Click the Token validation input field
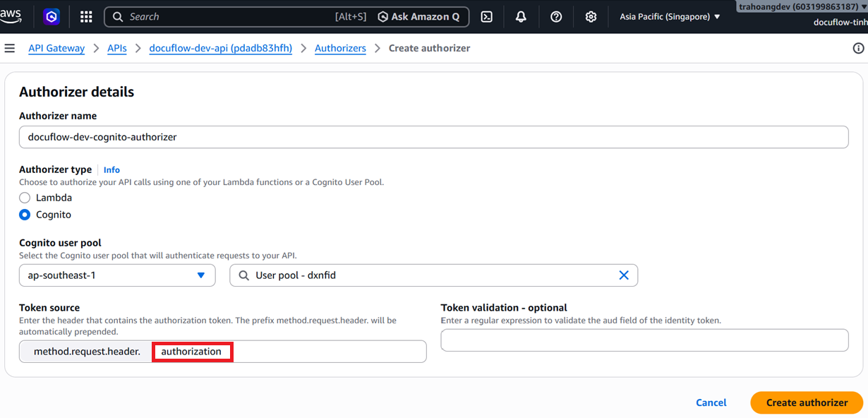This screenshot has width=868, height=418. point(644,340)
